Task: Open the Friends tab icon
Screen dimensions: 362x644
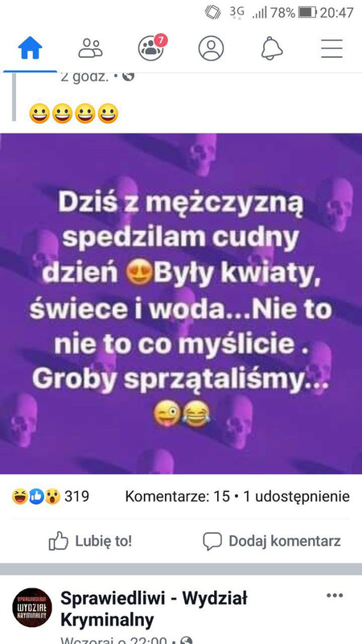Action: point(90,48)
